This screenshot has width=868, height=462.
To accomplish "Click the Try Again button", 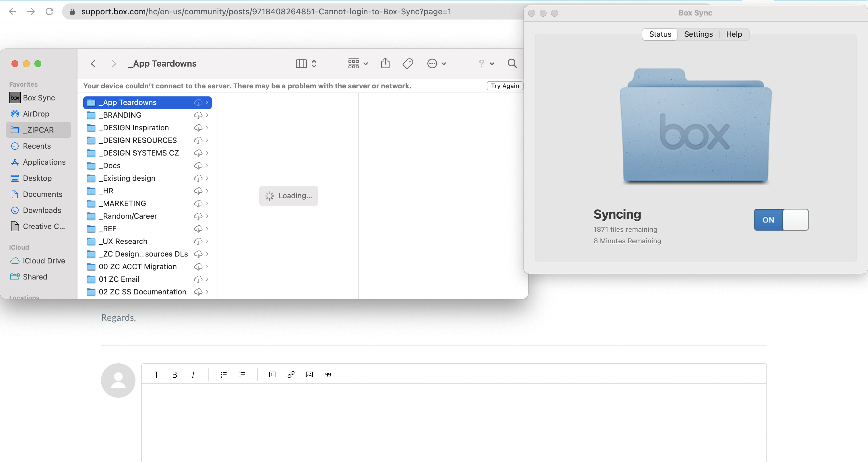I will click(505, 86).
